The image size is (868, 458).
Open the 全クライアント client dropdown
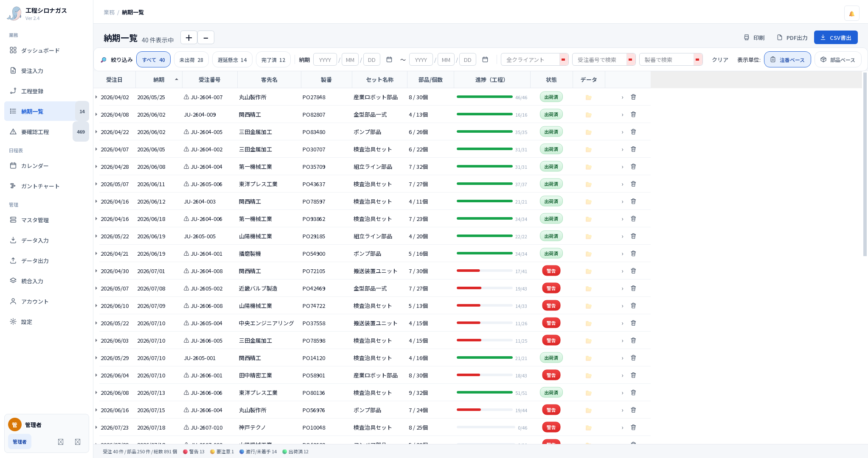point(530,60)
